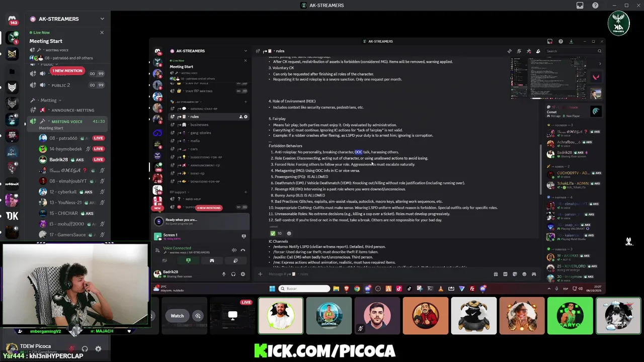Open the Windows Start button in taskbar

point(272,289)
